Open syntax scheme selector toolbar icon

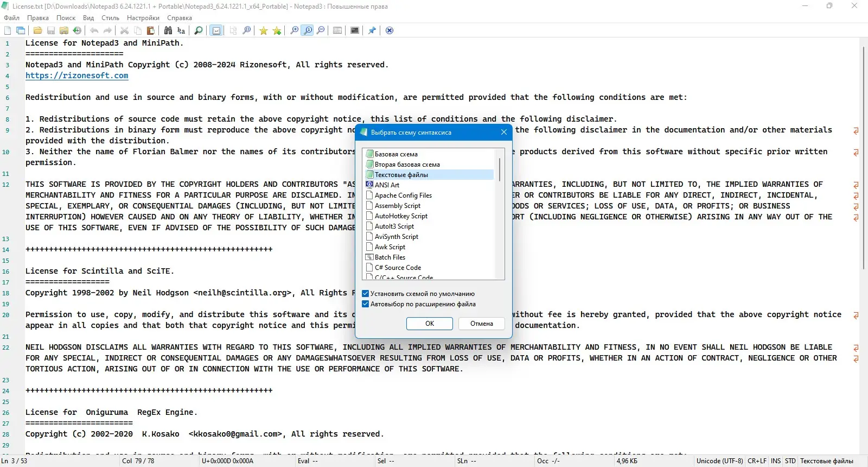pos(337,30)
